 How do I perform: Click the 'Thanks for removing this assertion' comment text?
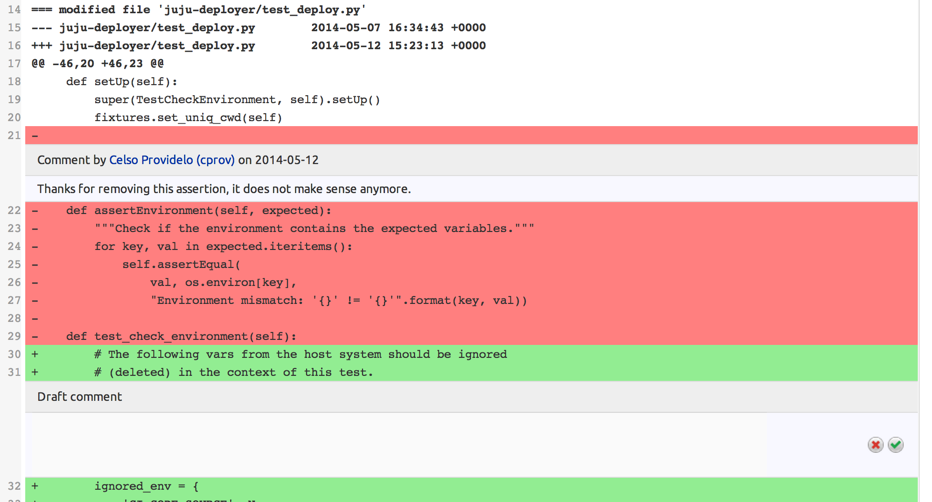tap(224, 189)
